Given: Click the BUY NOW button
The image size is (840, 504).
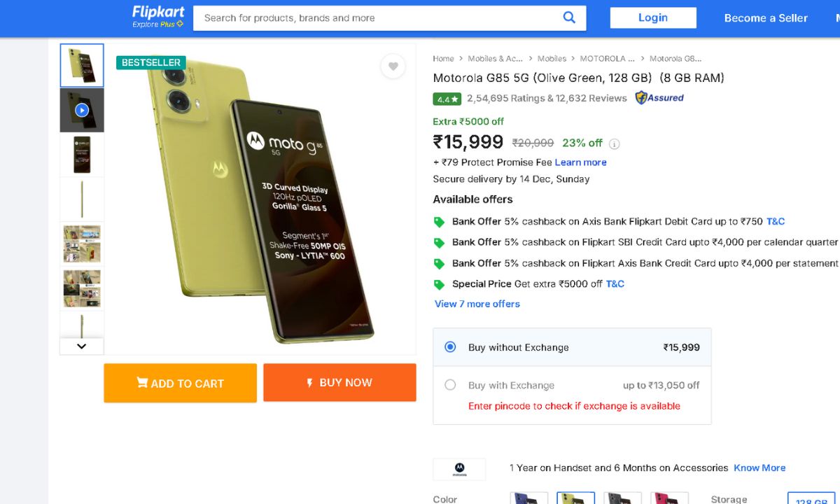Looking at the screenshot, I should click(339, 383).
